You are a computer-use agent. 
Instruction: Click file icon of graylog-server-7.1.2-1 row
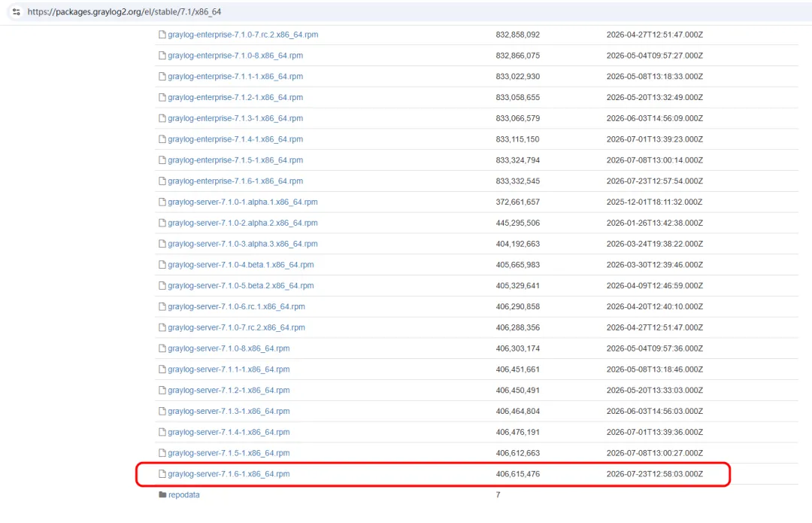(162, 391)
